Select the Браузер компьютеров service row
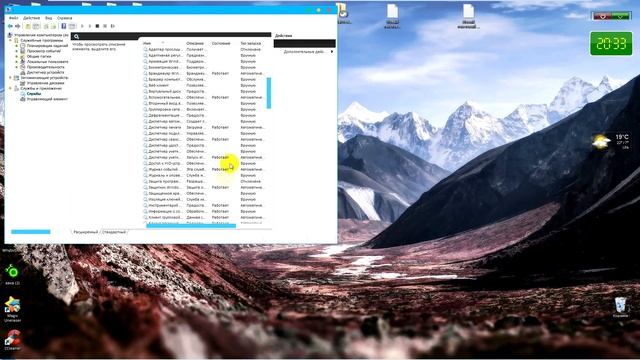This screenshot has width=640, height=360. pos(204,79)
